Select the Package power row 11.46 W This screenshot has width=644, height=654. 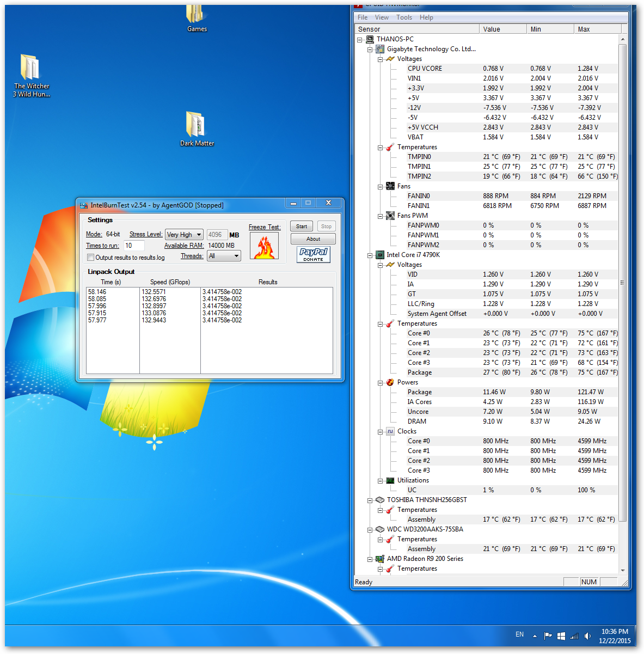tap(512, 392)
